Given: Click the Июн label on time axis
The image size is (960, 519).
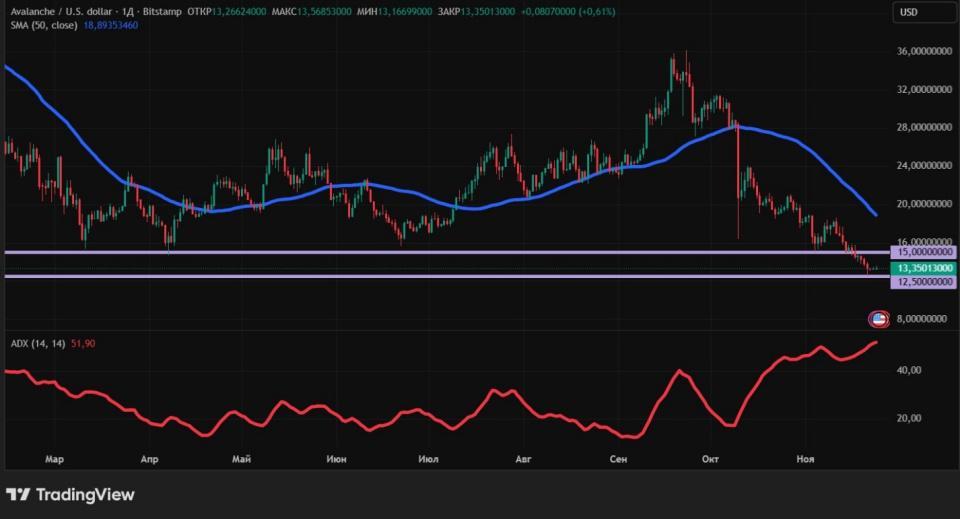Looking at the screenshot, I should [337, 459].
